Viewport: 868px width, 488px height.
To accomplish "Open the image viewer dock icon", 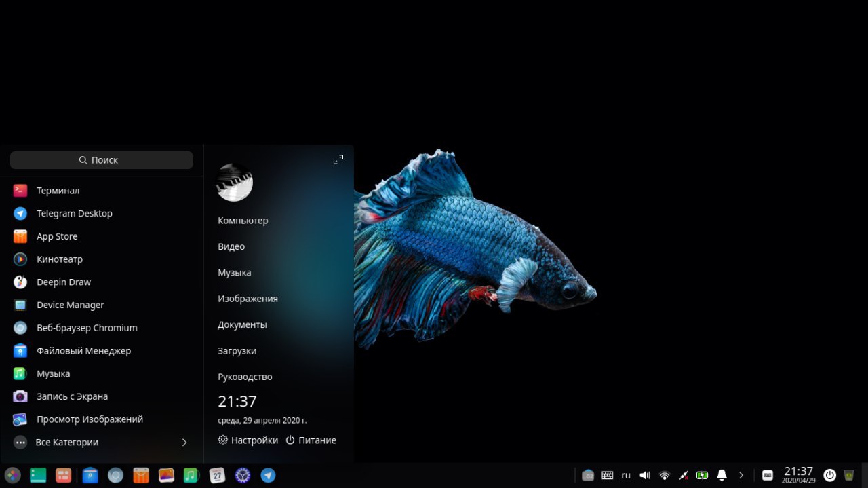I will pyautogui.click(x=167, y=475).
